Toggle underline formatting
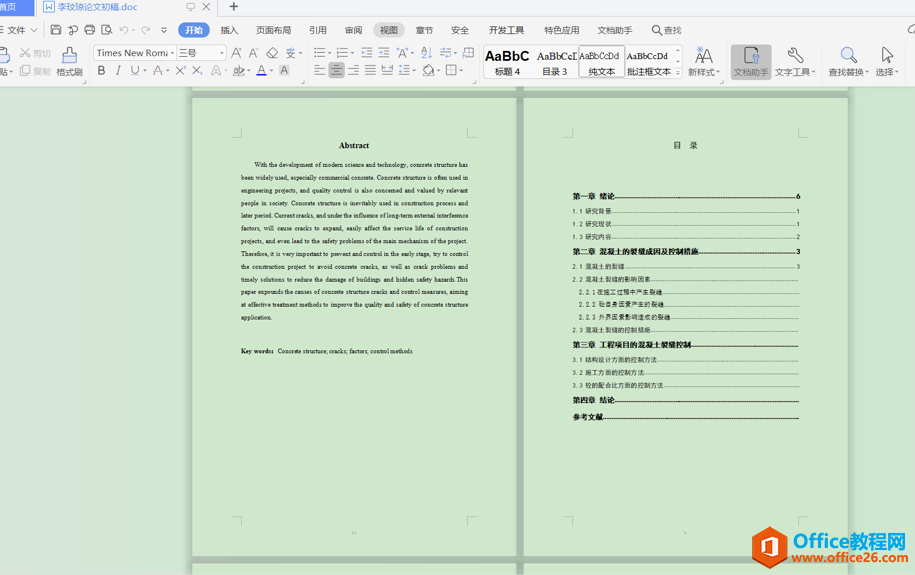Screen dimensions: 915x575 (x=135, y=70)
